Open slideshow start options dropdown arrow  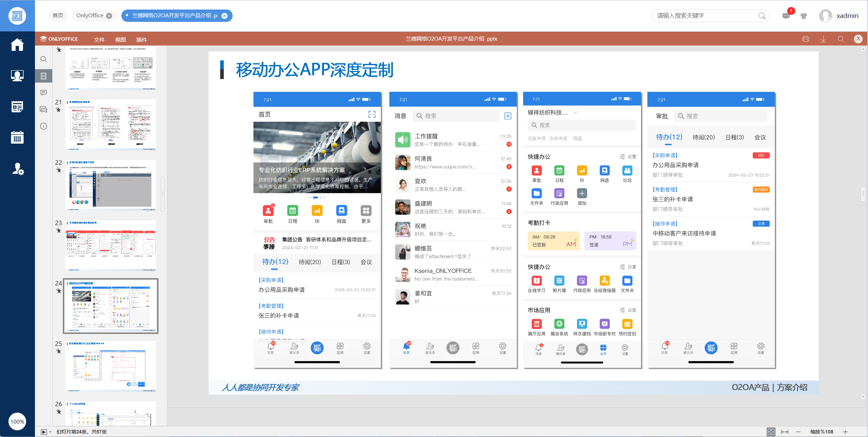50,432
